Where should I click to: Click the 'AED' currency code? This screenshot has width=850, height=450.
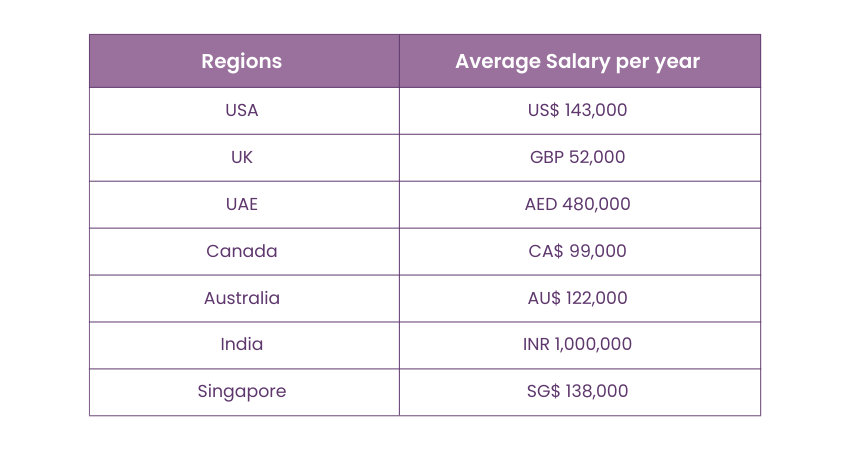(543, 204)
